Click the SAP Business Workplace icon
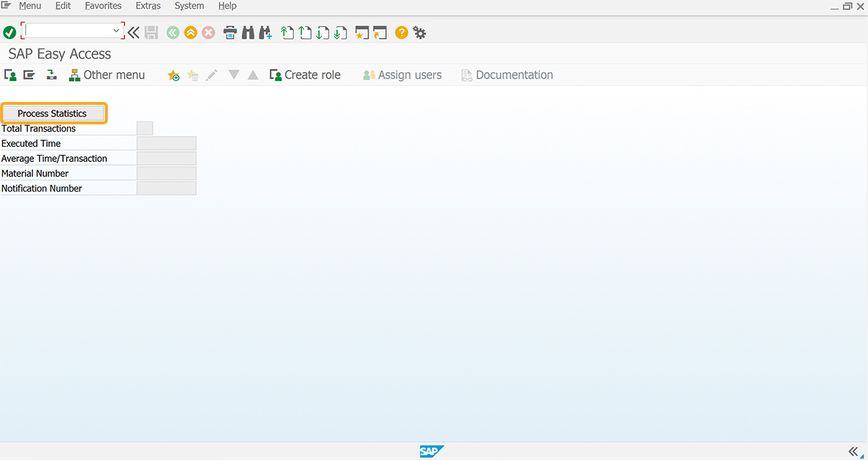Screen dimensions: 868x460 coord(51,74)
